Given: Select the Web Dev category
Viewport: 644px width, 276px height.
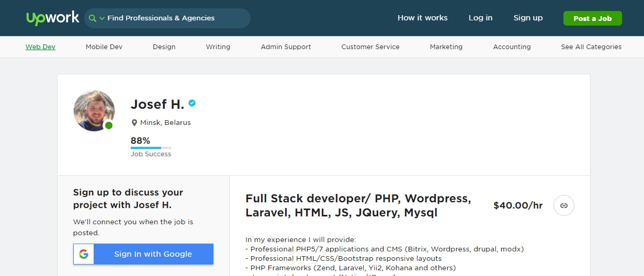Looking at the screenshot, I should [x=40, y=47].
